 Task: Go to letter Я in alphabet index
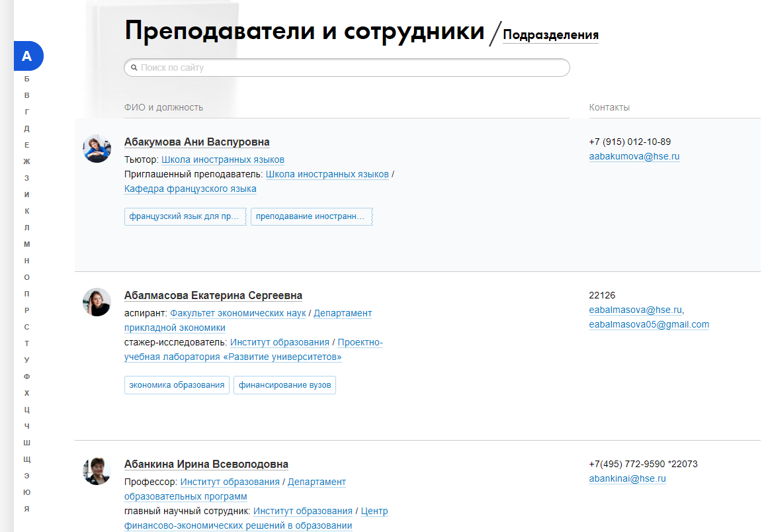pos(27,509)
